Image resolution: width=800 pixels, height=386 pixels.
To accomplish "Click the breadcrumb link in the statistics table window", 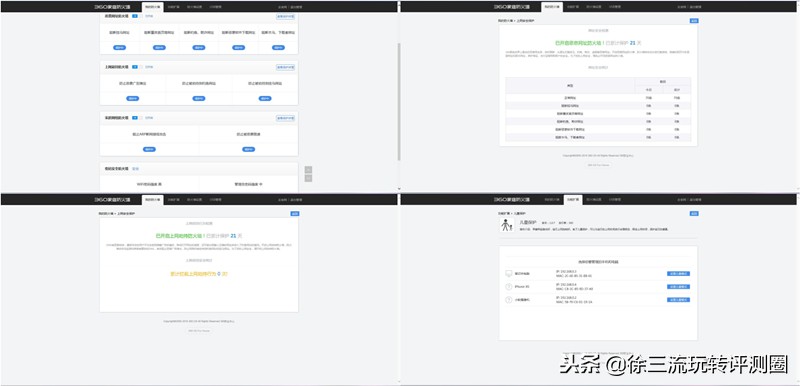I will (x=505, y=21).
